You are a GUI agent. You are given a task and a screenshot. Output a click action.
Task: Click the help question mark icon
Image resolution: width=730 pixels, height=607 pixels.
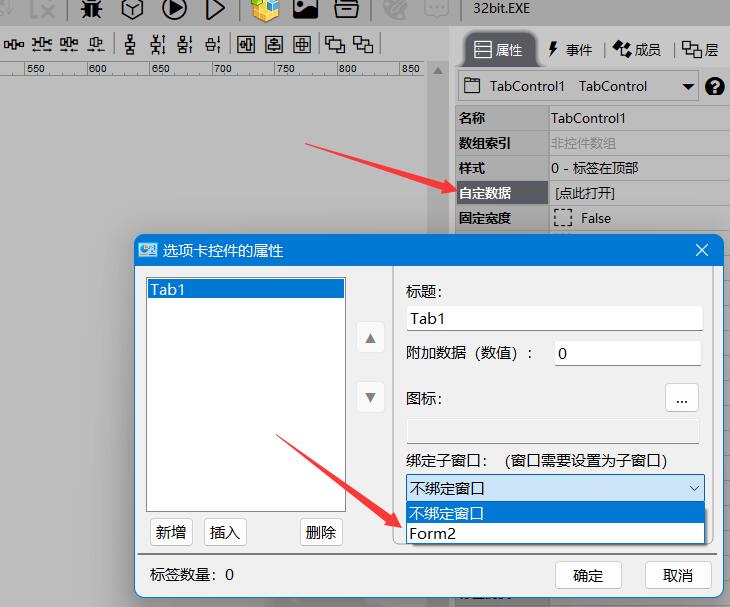[714, 87]
